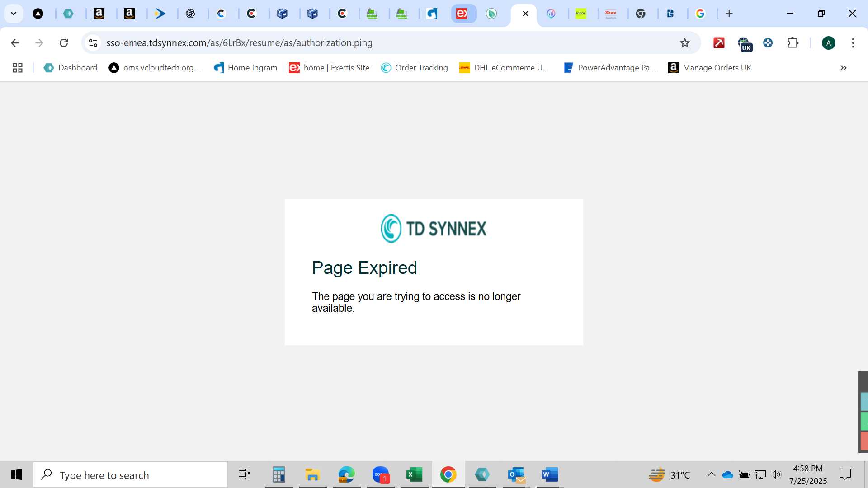Viewport: 868px width, 488px height.
Task: Open the Home Ingram bookmark
Action: [x=245, y=68]
